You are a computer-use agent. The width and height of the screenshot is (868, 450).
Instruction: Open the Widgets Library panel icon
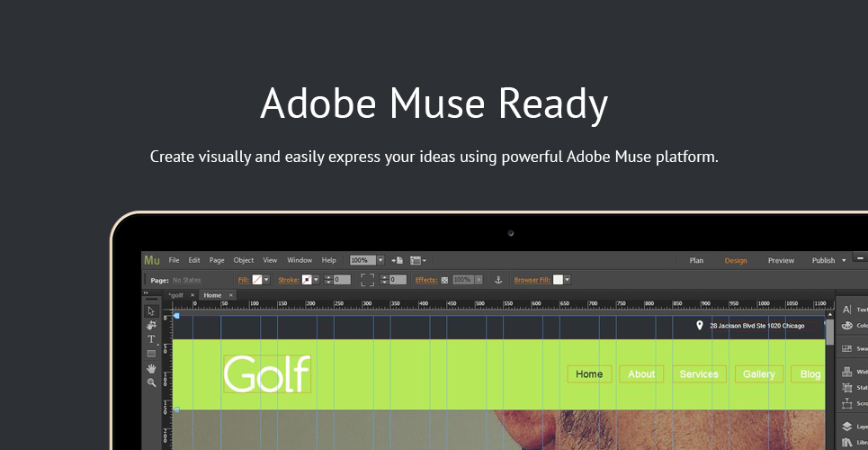(x=846, y=372)
